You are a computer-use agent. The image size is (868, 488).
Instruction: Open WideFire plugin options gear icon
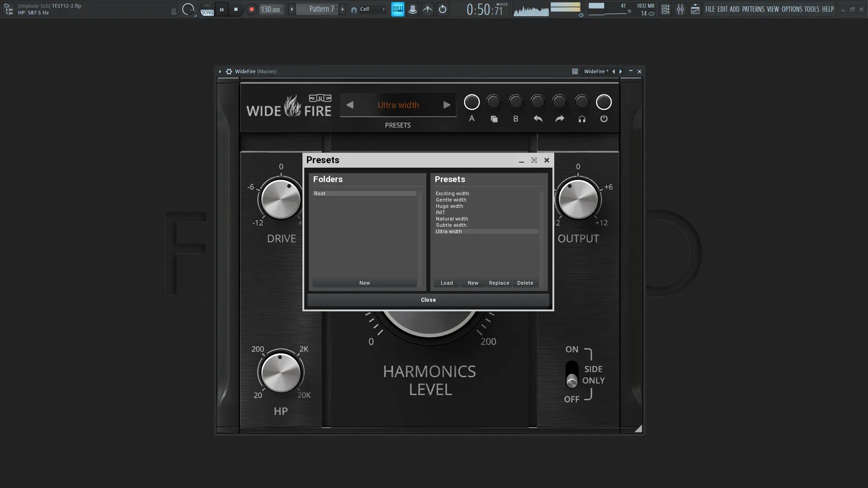click(229, 71)
